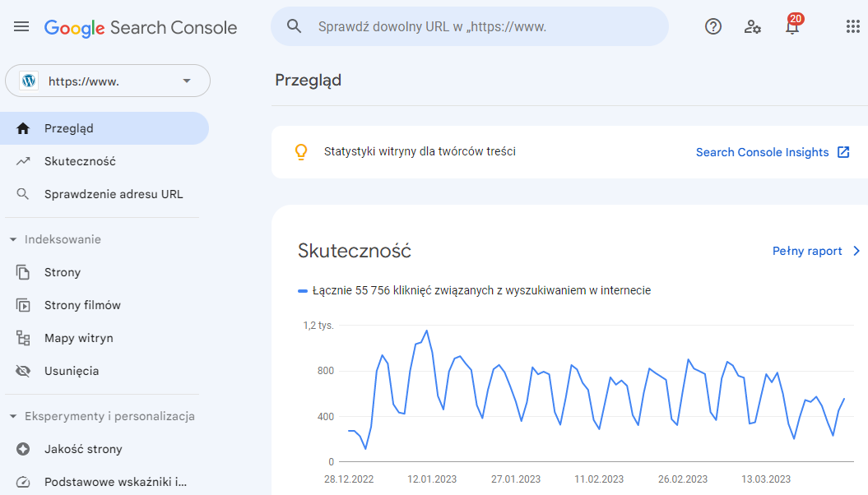
Task: Click the URL inspection search field
Action: [469, 26]
